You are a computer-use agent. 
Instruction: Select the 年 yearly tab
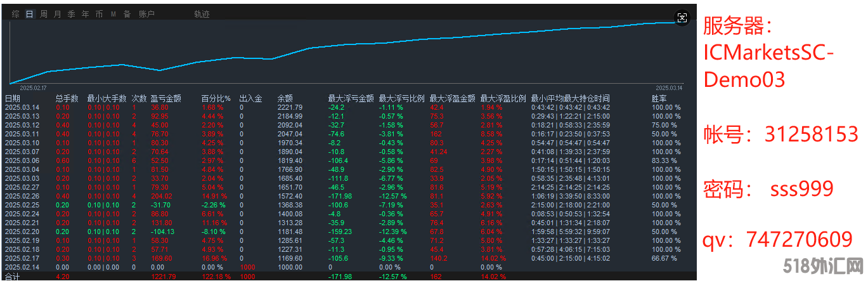(85, 14)
